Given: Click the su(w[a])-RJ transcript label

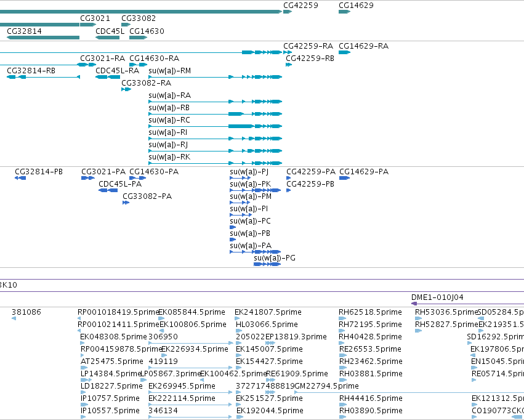Looking at the screenshot, I should (168, 145).
